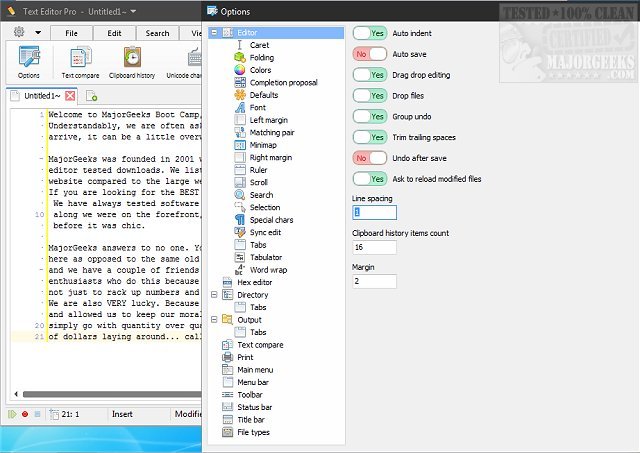Screen dimensions: 640x453
Task: Click the Clipboard history items count field
Action: [x=374, y=247]
